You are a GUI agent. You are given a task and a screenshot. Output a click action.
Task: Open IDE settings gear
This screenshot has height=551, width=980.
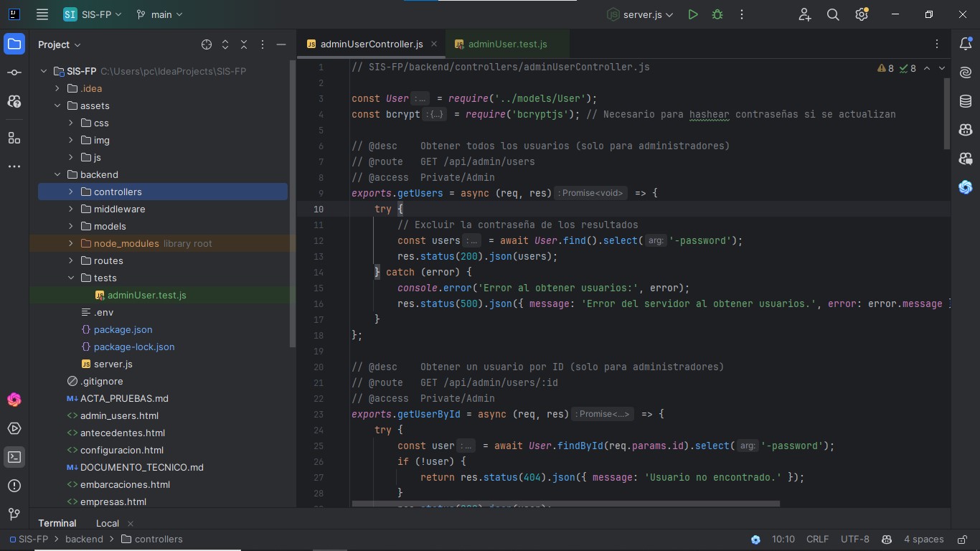[862, 14]
